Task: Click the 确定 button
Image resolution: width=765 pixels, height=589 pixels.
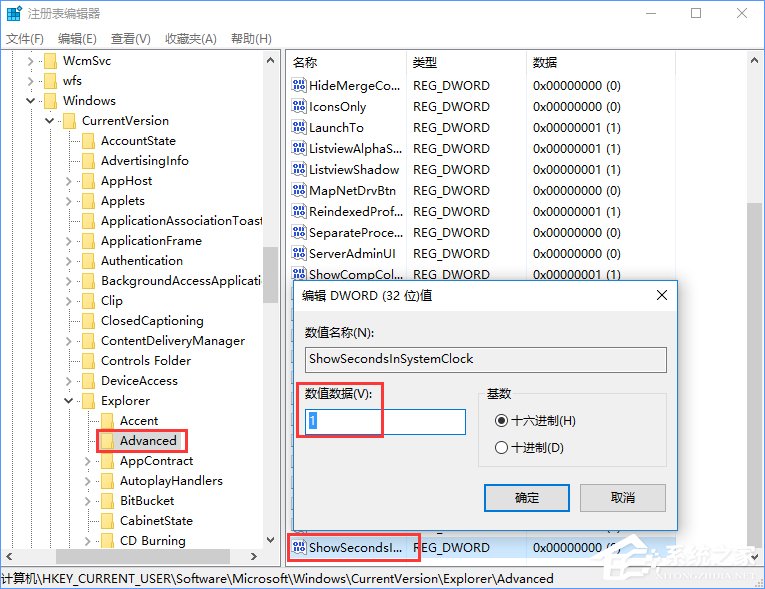Action: click(x=527, y=497)
